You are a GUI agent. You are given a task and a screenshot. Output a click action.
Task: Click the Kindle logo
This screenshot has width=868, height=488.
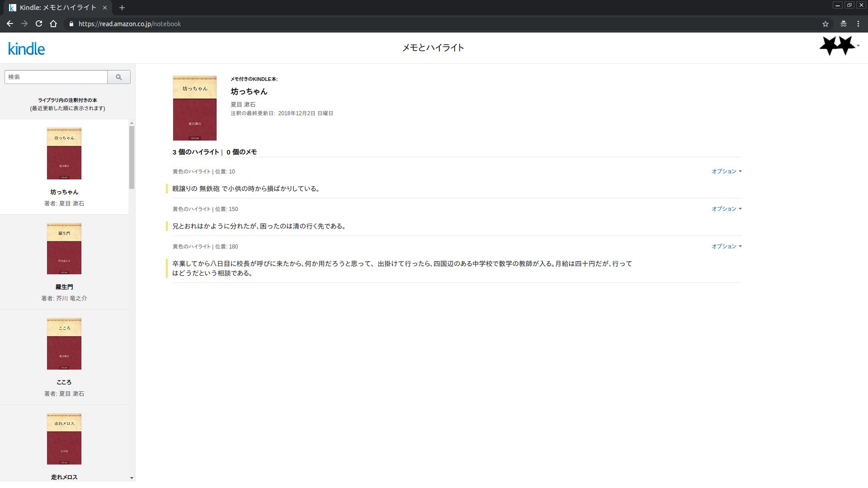pyautogui.click(x=27, y=48)
